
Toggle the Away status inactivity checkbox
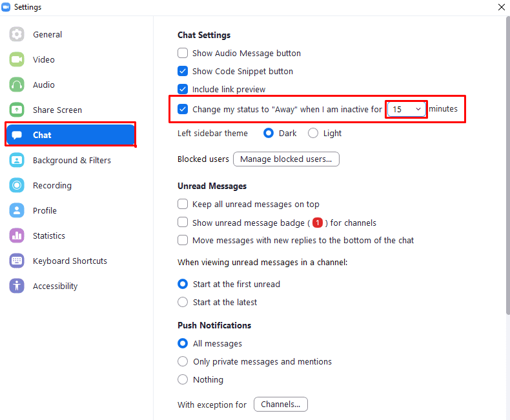coord(183,109)
